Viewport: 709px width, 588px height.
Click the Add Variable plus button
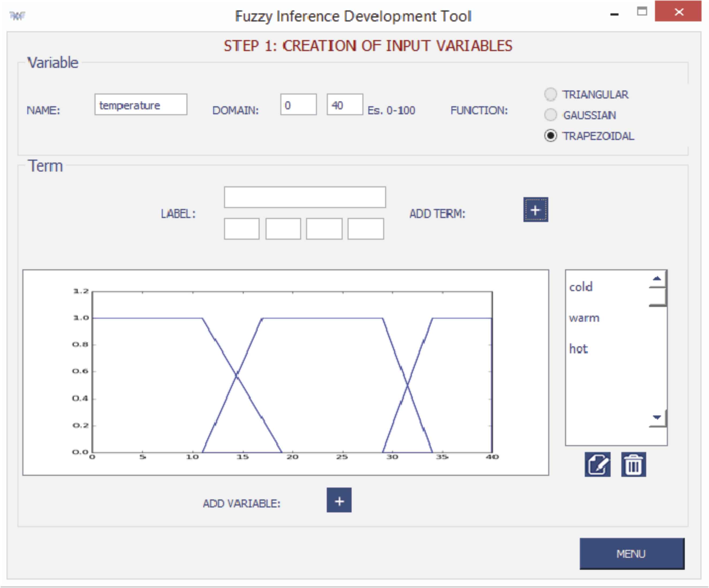(339, 500)
